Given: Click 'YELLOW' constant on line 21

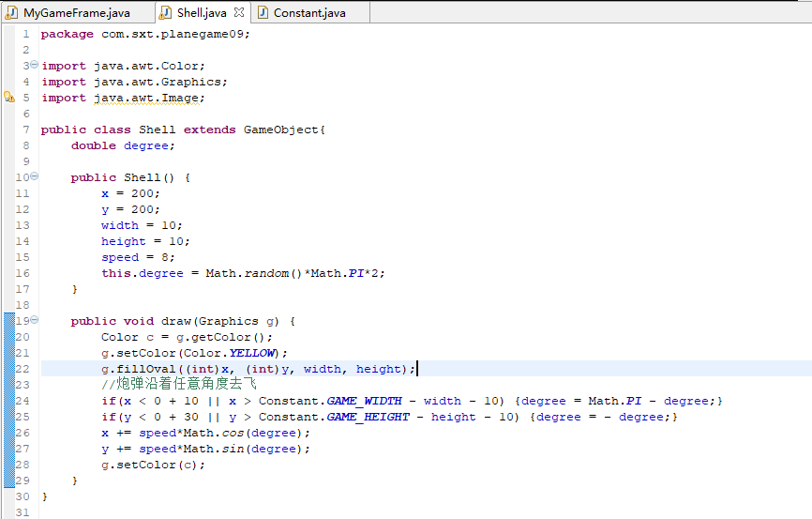Looking at the screenshot, I should click(x=251, y=353).
